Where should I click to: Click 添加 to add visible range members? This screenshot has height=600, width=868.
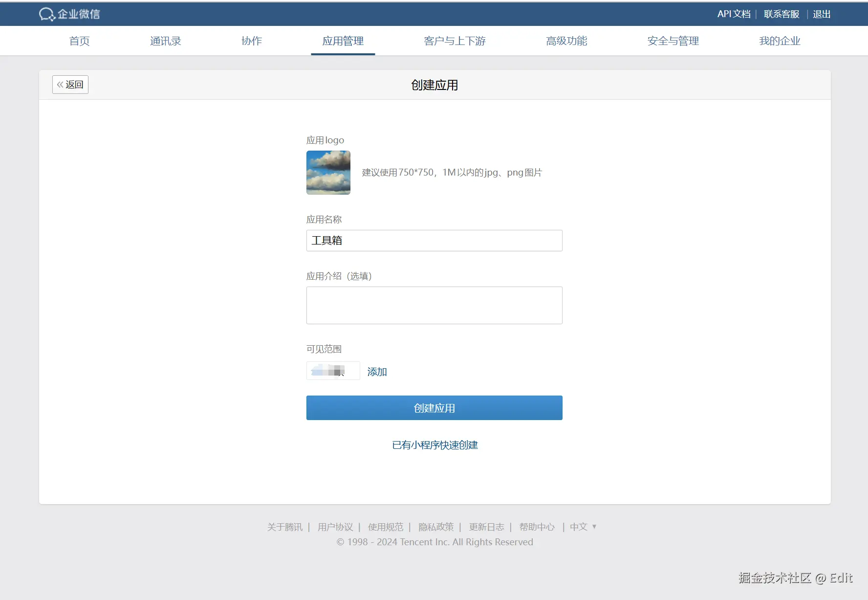pos(377,372)
